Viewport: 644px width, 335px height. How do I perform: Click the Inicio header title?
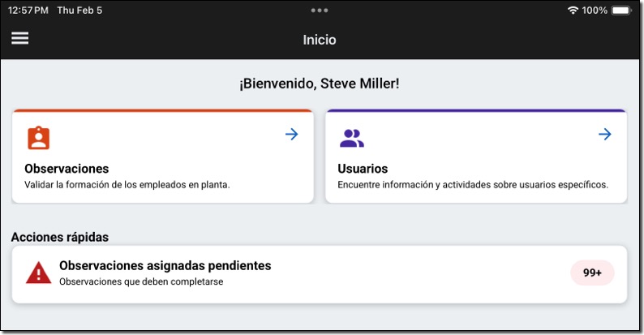320,39
